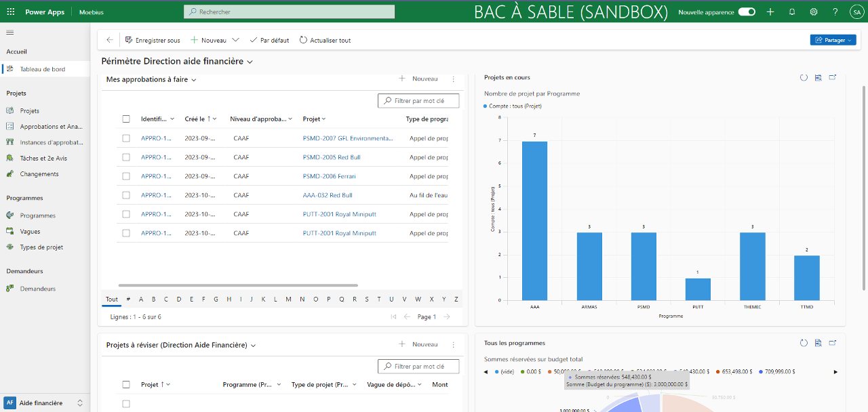The image size is (868, 412).
Task: Select checkbox for PSMD-2006 Ferrari row
Action: point(126,176)
